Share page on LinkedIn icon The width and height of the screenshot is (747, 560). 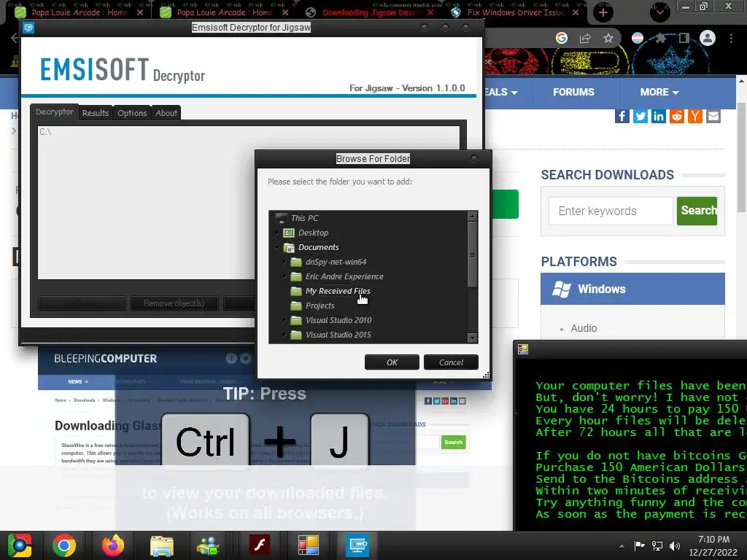coord(659,116)
